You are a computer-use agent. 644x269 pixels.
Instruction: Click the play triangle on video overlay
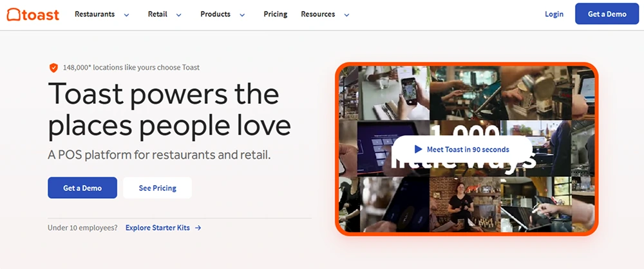[418, 149]
